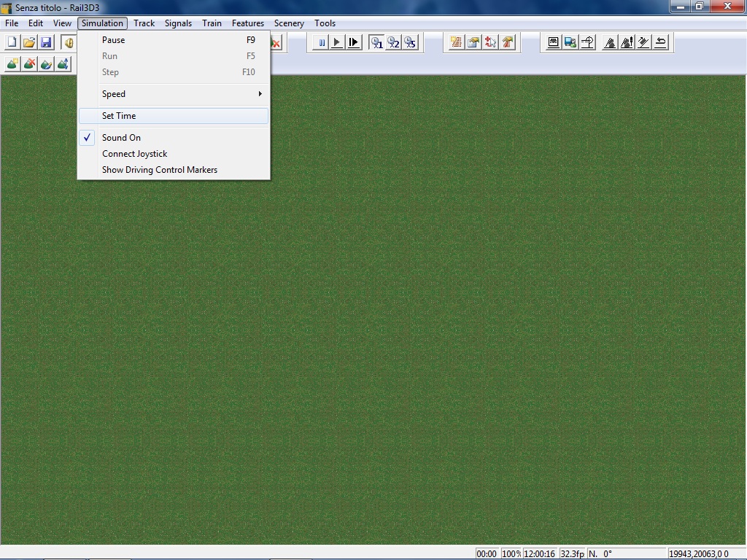Step simulation using the toolbar step icon
Image resolution: width=747 pixels, height=560 pixels.
point(354,42)
